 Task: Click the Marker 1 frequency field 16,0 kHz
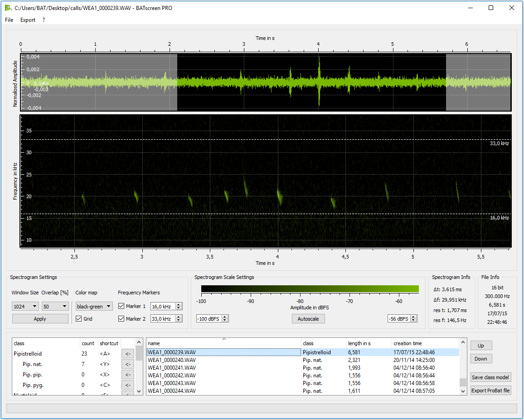point(163,306)
